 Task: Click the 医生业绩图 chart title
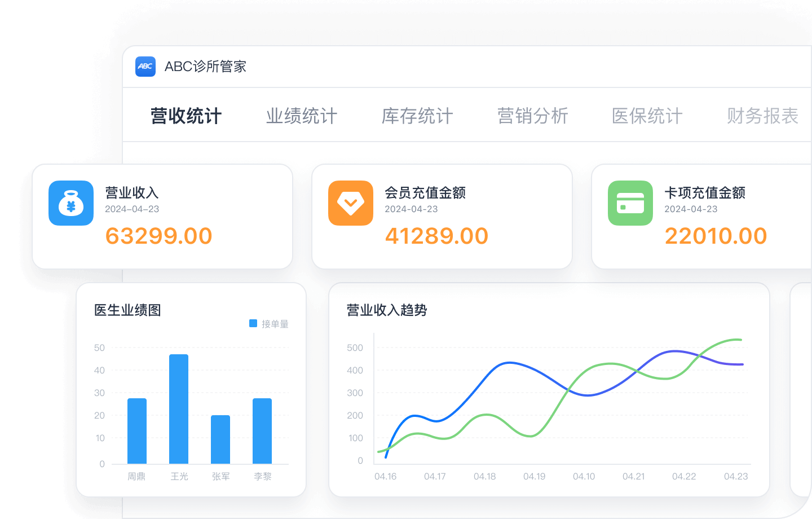point(127,310)
